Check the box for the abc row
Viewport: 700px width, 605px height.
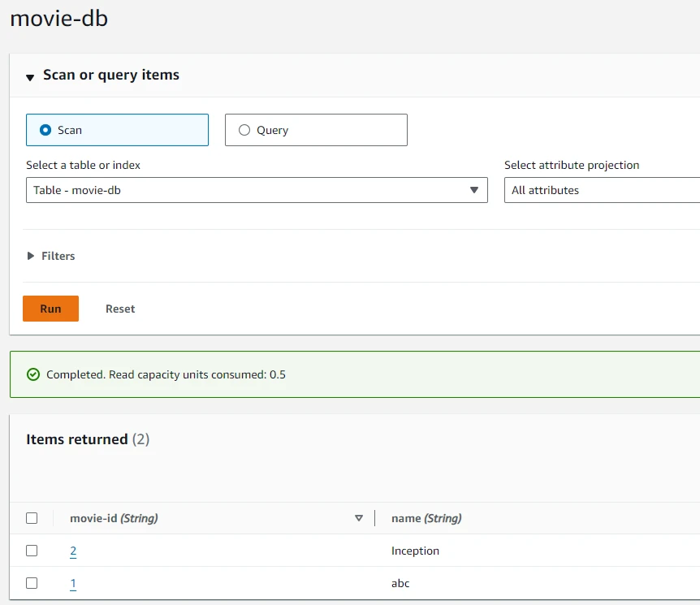pyautogui.click(x=32, y=583)
